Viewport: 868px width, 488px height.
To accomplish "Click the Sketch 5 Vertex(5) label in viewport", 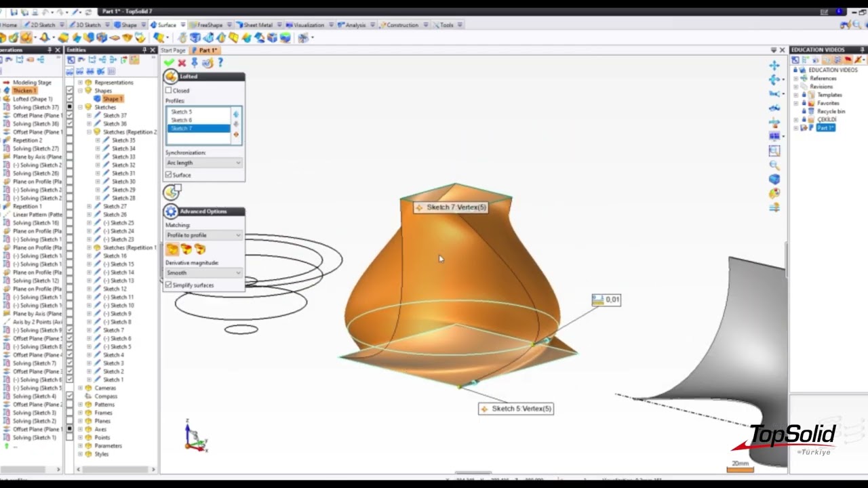I will (x=516, y=409).
